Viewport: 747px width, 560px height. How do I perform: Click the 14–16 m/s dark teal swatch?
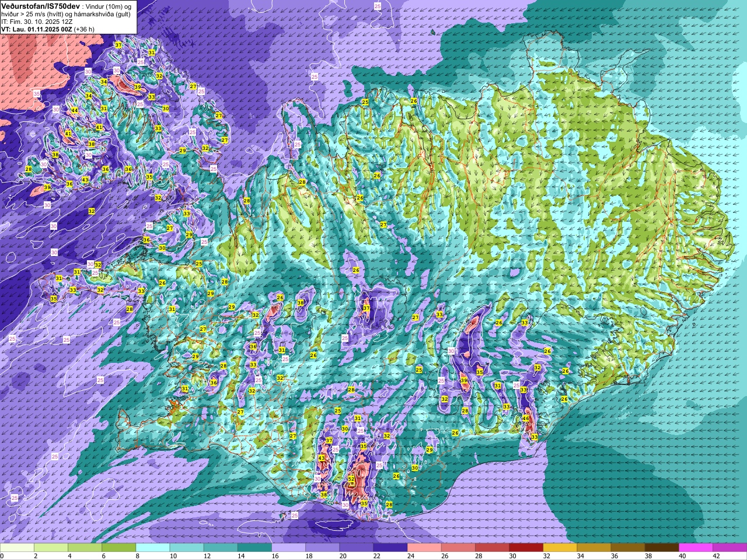click(254, 548)
